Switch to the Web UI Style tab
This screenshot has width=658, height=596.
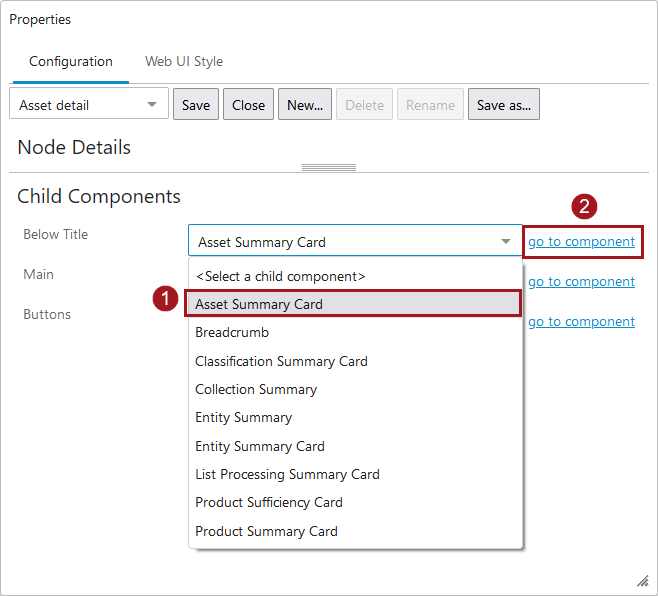pyautogui.click(x=183, y=61)
